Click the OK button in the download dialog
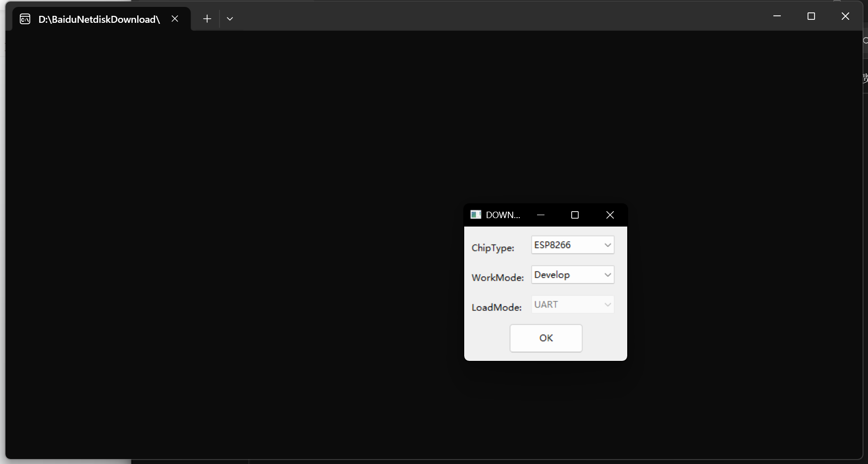 [546, 338]
